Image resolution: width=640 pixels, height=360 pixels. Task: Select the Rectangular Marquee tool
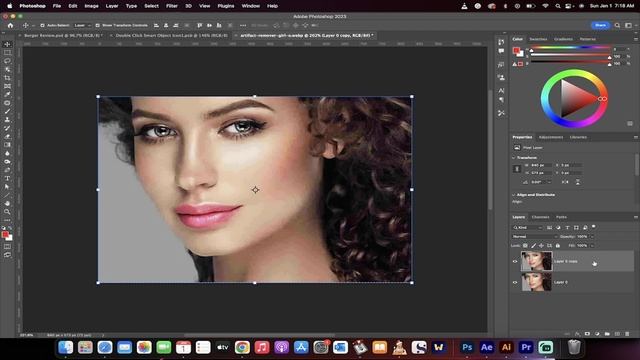[x=7, y=53]
